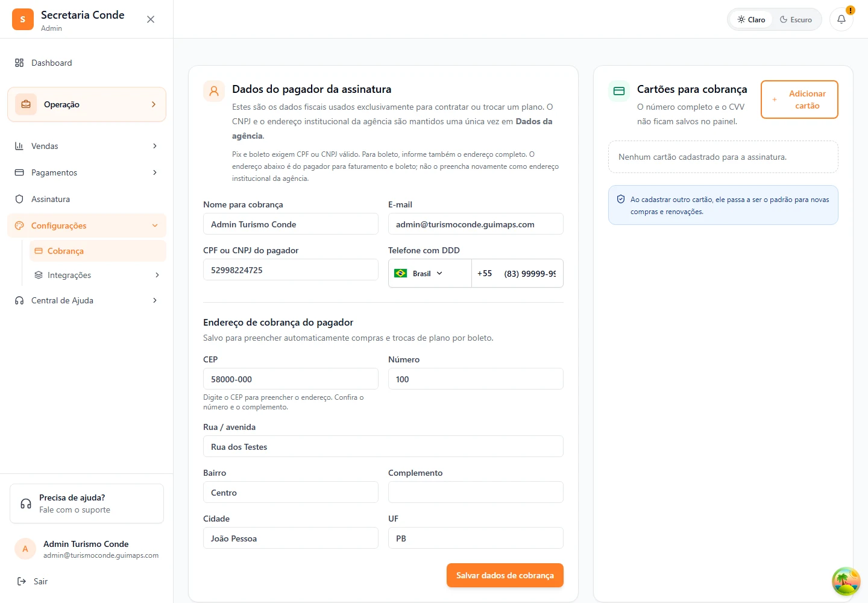
Task: Click the CEP input field
Action: coord(291,379)
